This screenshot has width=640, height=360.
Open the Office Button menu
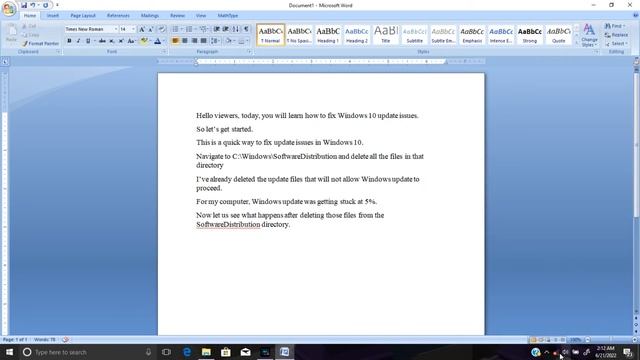pyautogui.click(x=9, y=8)
